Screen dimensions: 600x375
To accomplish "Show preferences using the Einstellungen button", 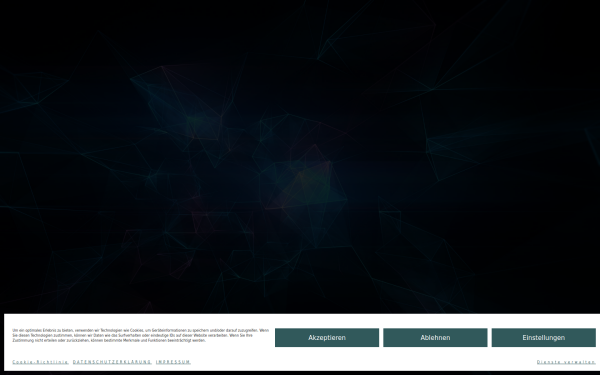I will tap(543, 338).
